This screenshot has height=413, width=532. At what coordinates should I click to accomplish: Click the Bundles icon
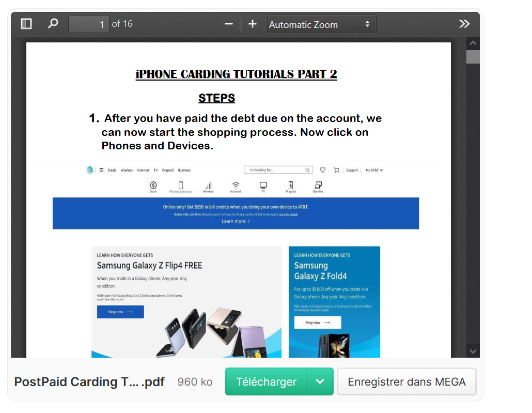point(319,186)
